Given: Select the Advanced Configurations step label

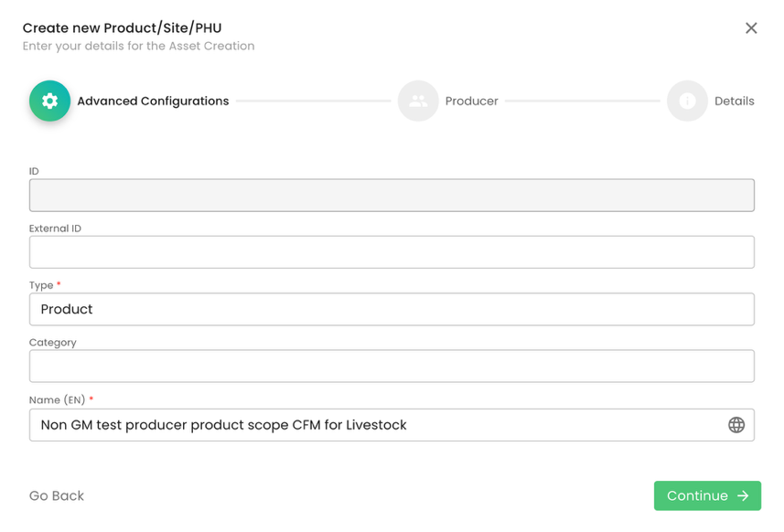Looking at the screenshot, I should pyautogui.click(x=153, y=101).
